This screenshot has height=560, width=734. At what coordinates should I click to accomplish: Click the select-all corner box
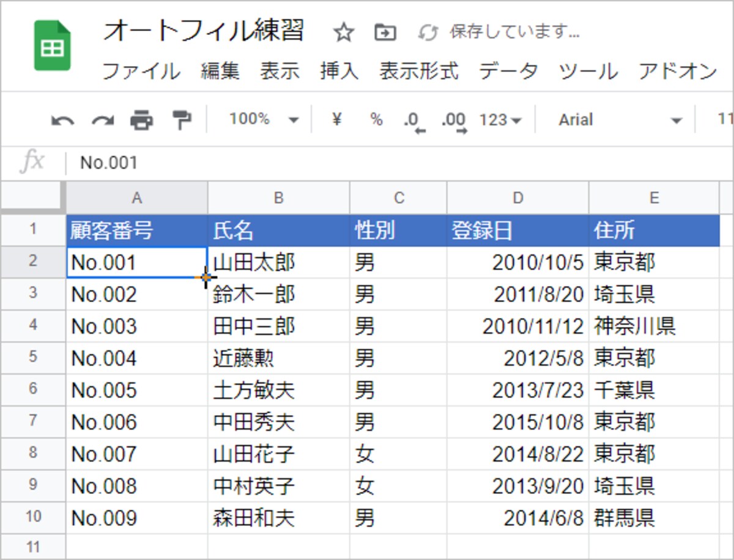point(33,197)
